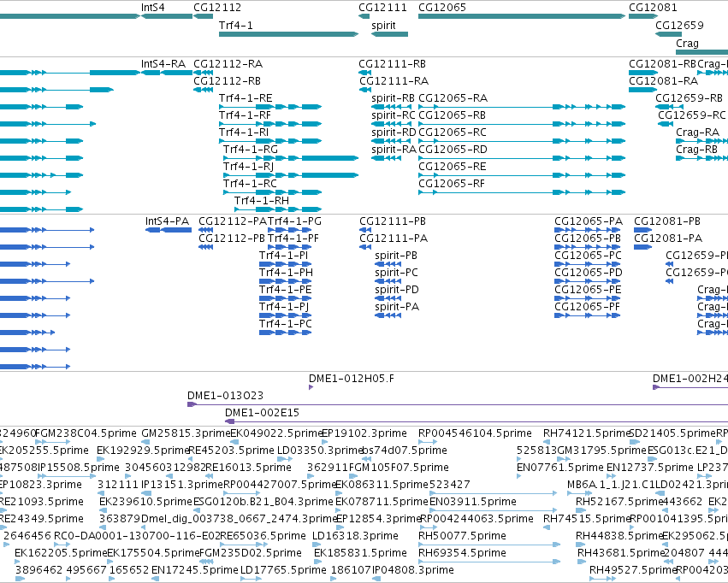728x583 pixels.
Task: Select the Trf4-1-RC transcript
Action: click(273, 192)
